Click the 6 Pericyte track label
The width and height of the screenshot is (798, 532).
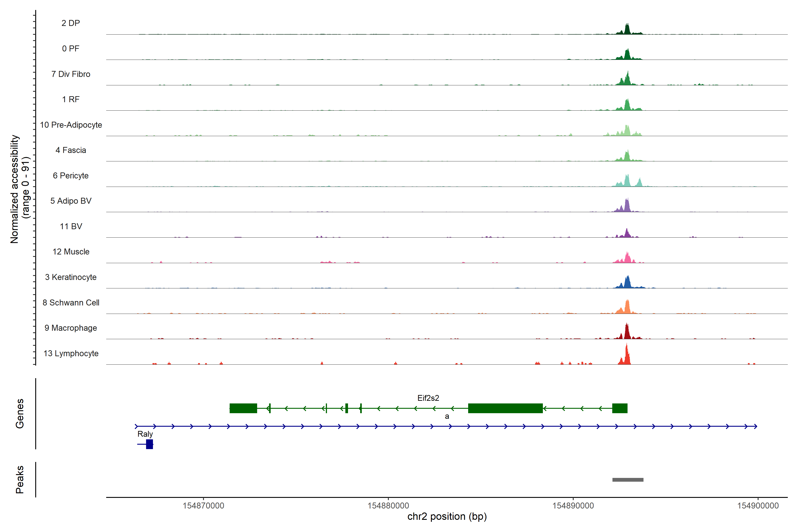point(70,175)
